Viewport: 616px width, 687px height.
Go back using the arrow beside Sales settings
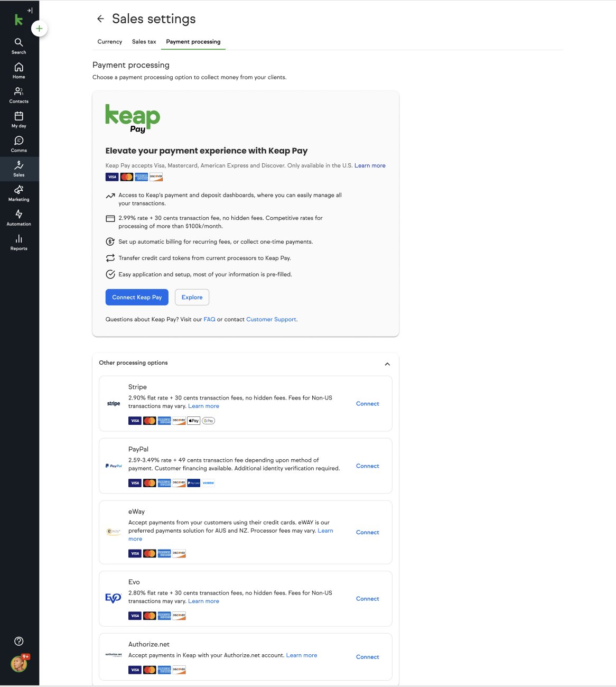pos(100,19)
